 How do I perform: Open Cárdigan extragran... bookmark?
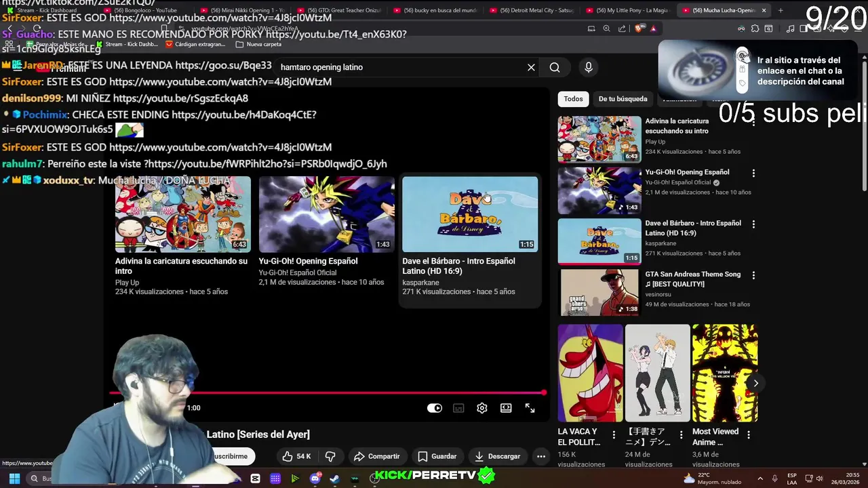[x=195, y=44]
